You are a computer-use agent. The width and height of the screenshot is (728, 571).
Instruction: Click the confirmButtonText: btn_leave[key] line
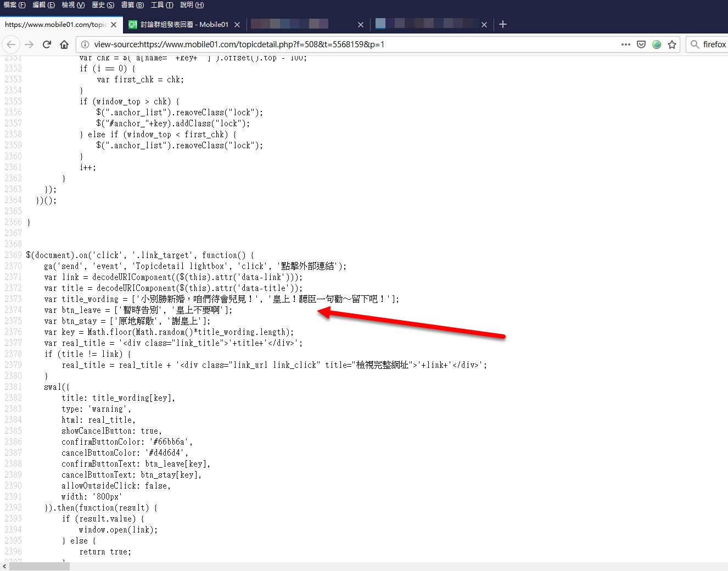(x=136, y=464)
